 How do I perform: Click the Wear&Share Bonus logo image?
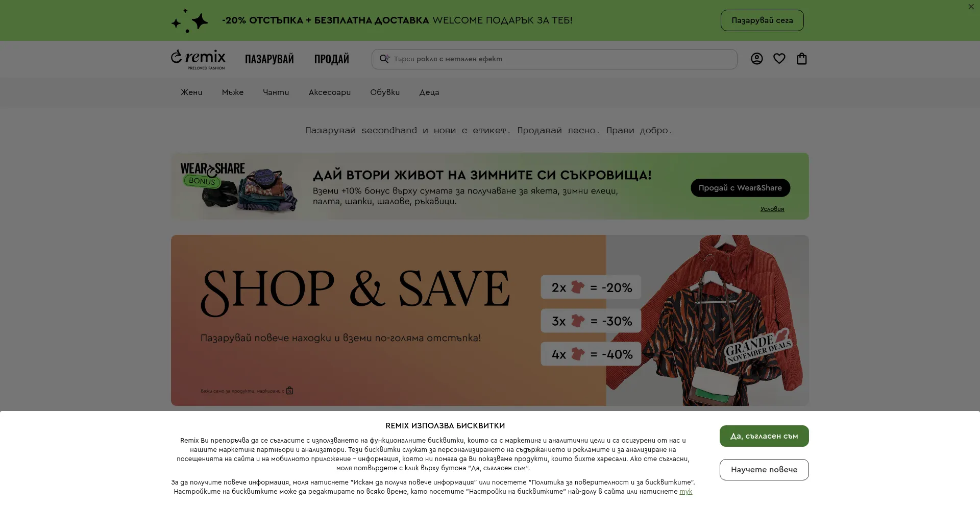(237, 186)
